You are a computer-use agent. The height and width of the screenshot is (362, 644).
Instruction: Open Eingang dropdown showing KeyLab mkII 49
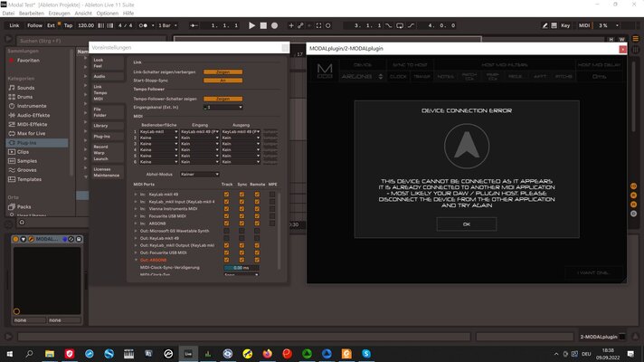click(x=200, y=132)
